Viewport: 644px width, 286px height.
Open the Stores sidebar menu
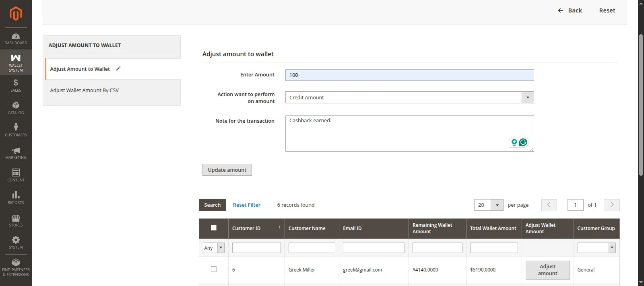16,220
